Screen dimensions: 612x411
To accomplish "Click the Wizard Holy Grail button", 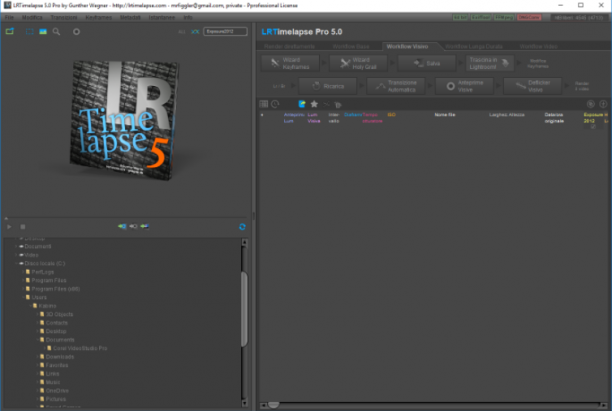I will (358, 63).
